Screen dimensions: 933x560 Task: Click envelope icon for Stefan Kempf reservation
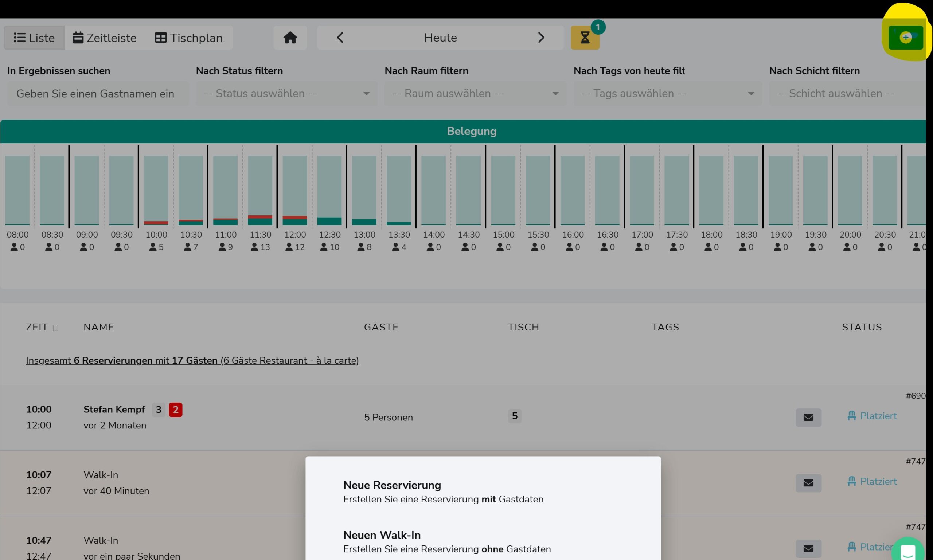pos(808,418)
